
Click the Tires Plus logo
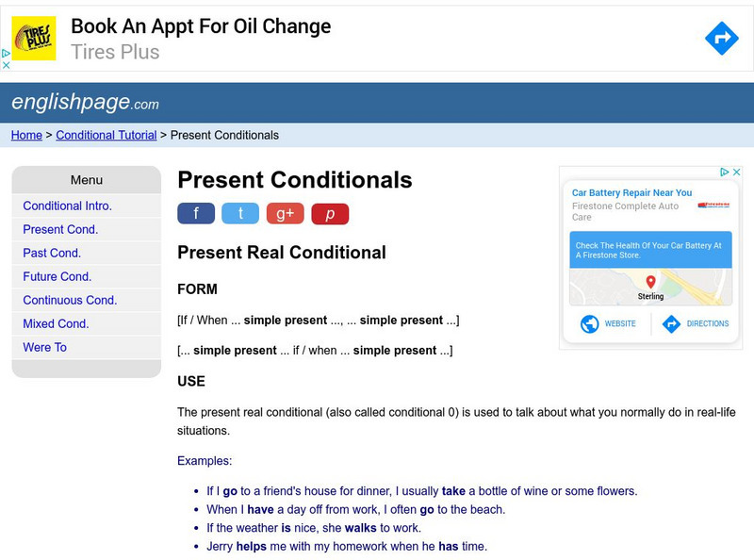pos(33,39)
